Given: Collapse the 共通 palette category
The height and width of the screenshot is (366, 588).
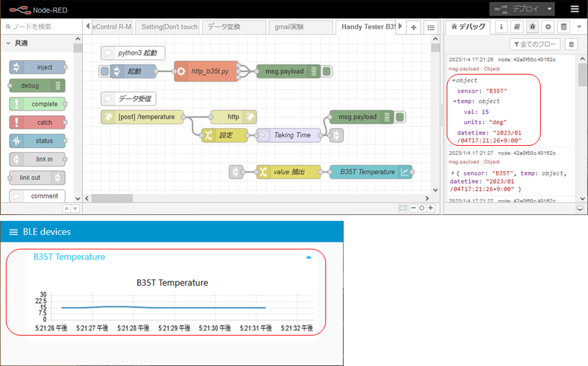Looking at the screenshot, I should 9,43.
